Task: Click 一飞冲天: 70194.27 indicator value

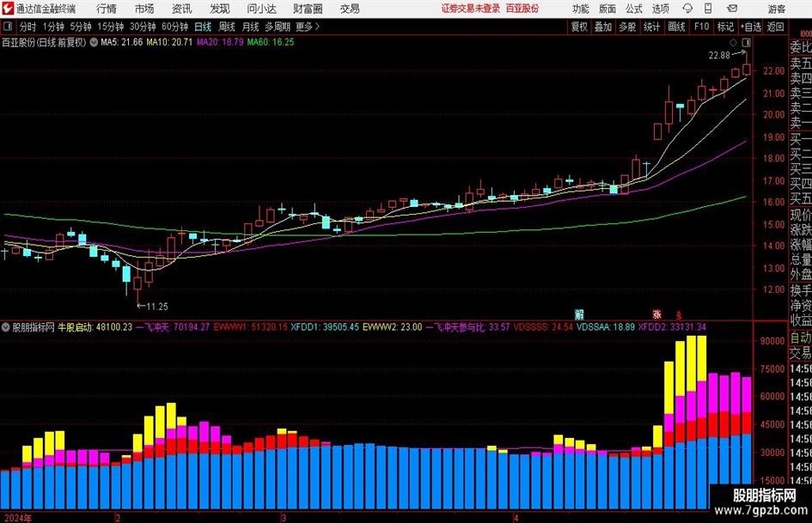Action: (173, 327)
